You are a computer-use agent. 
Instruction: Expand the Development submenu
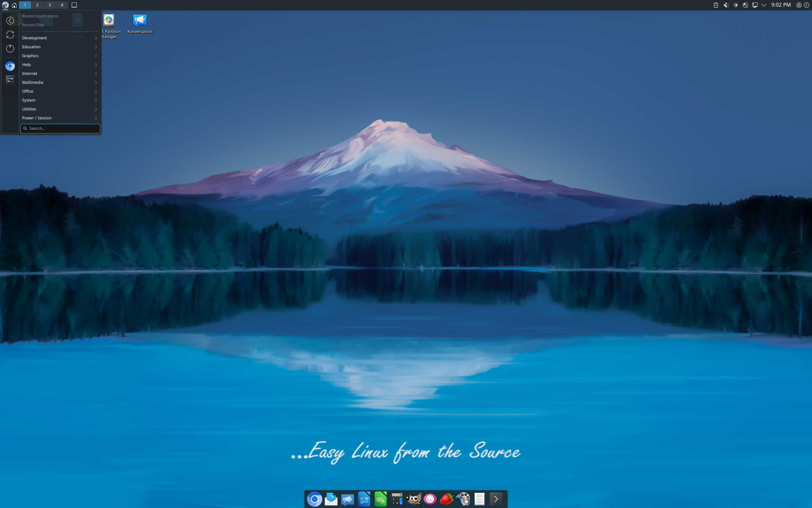click(60, 38)
